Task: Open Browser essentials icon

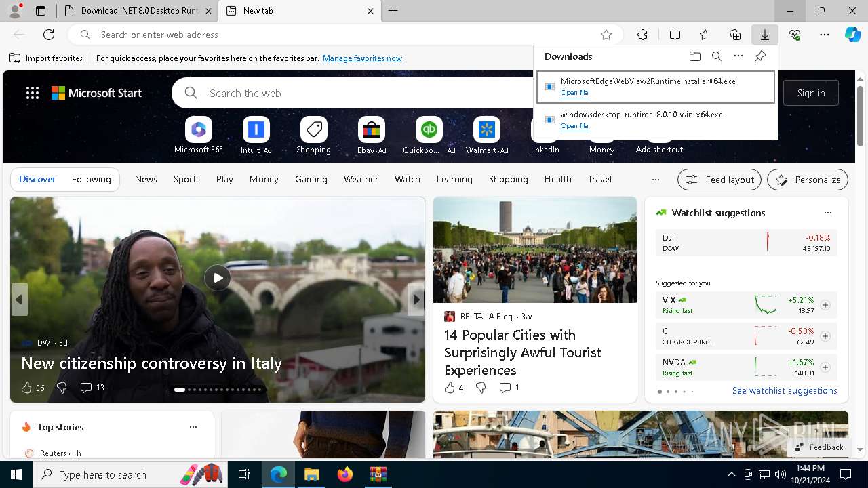Action: coord(795,35)
